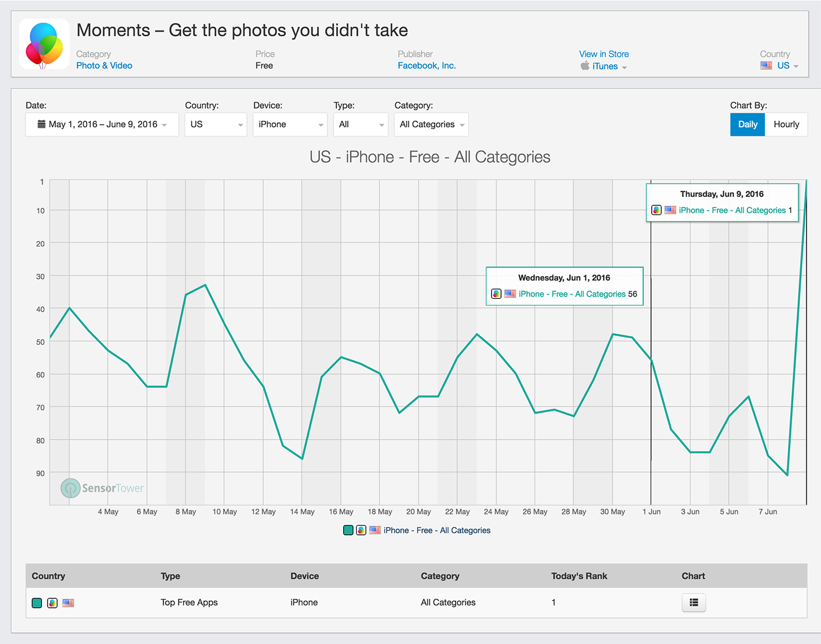
Task: Toggle the iPhone - Free - All Categories legend series
Action: pos(437,530)
